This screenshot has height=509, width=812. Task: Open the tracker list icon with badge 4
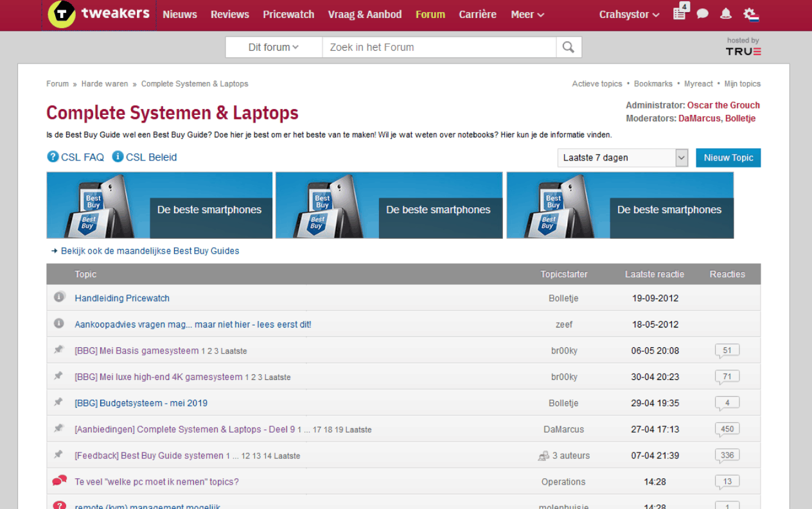(x=680, y=13)
